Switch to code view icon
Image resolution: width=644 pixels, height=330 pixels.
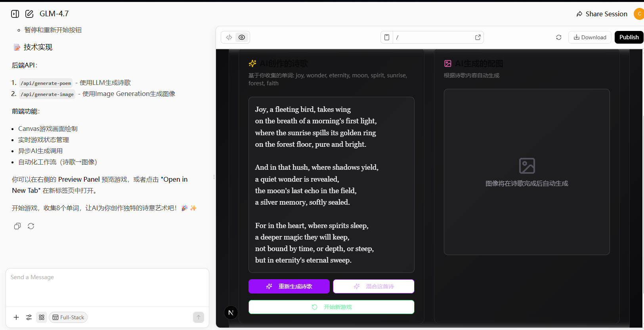coord(229,37)
